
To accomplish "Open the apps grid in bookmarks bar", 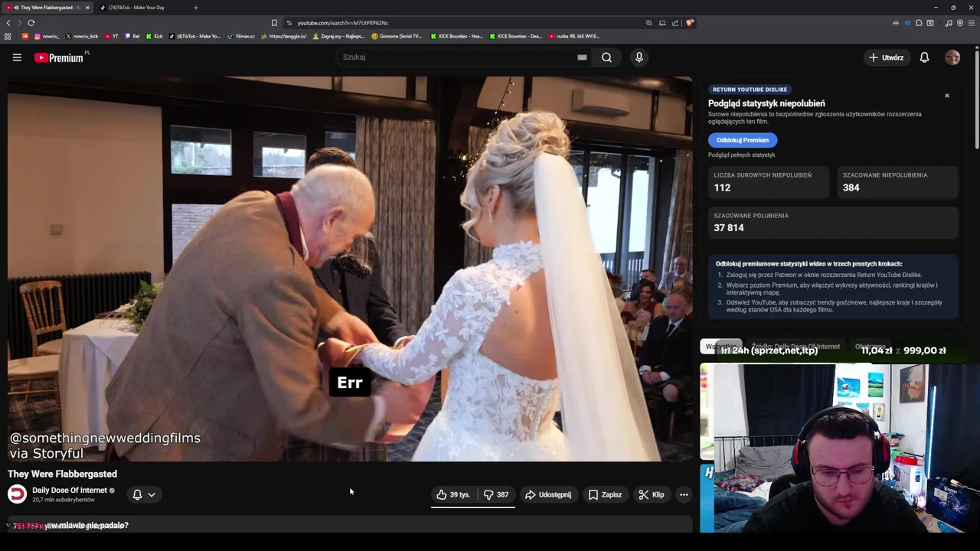I will (x=8, y=36).
